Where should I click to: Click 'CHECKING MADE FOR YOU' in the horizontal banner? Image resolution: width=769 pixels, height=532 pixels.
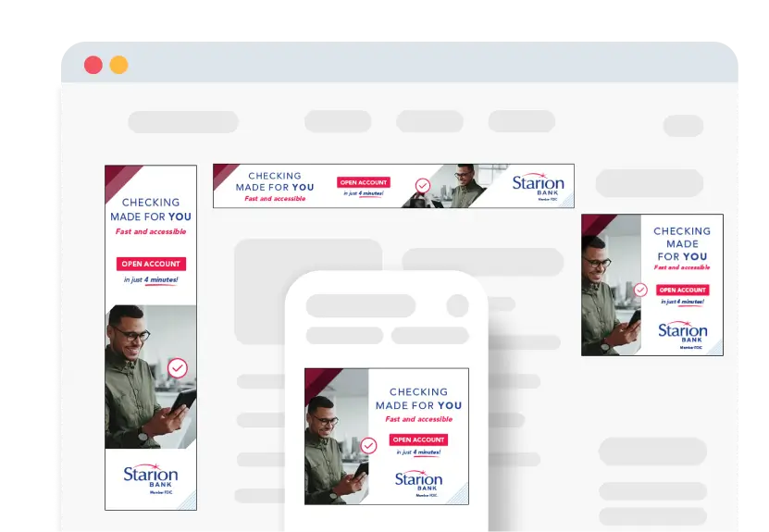click(x=275, y=181)
